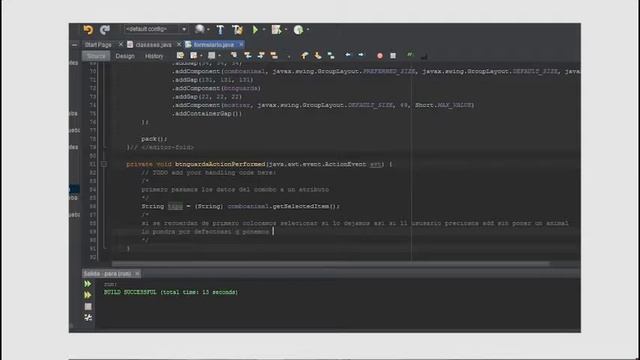
Task: Place cursor at end of line 89
Action: tap(273, 231)
